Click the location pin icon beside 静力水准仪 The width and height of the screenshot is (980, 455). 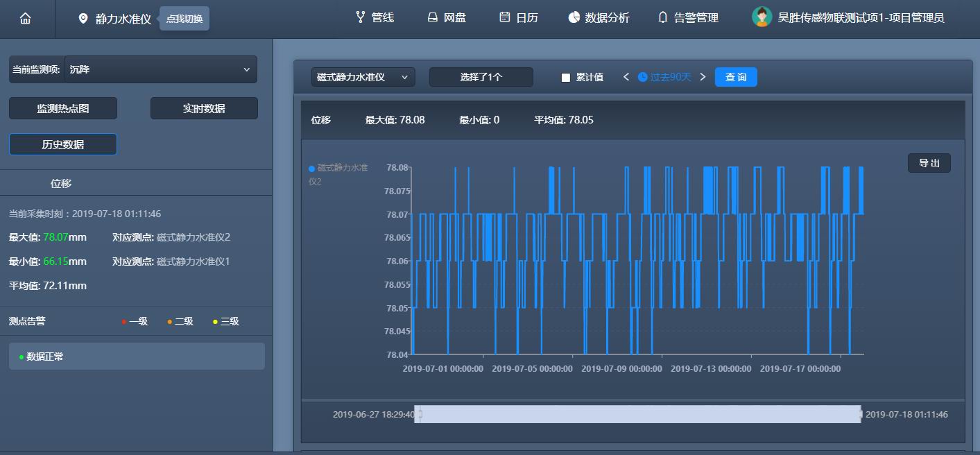(83, 19)
